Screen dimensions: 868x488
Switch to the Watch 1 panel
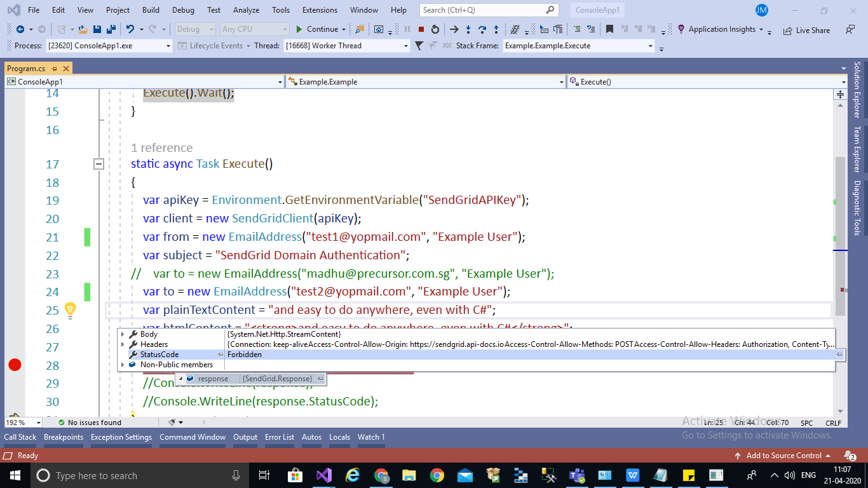click(x=371, y=437)
